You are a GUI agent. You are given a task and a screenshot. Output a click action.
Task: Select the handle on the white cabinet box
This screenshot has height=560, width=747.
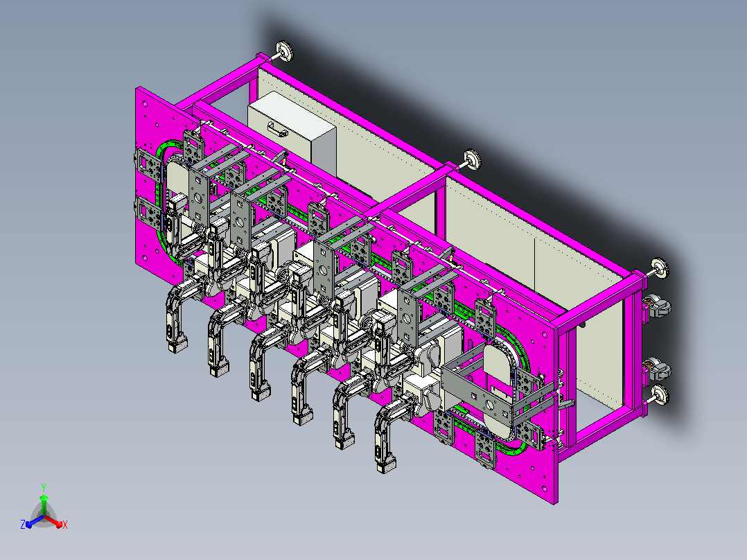[x=276, y=129]
